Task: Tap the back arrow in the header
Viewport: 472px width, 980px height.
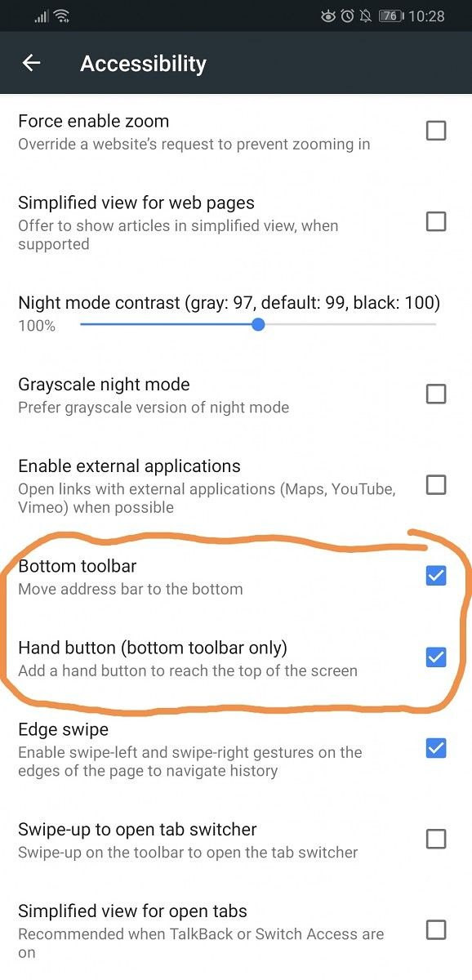Action: pyautogui.click(x=31, y=63)
